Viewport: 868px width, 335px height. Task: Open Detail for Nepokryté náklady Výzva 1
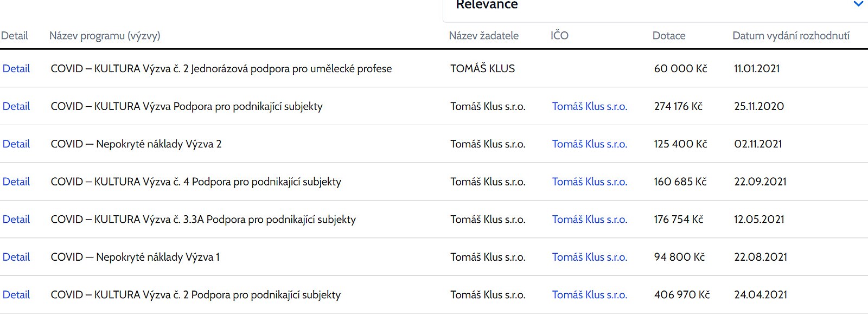click(x=16, y=257)
